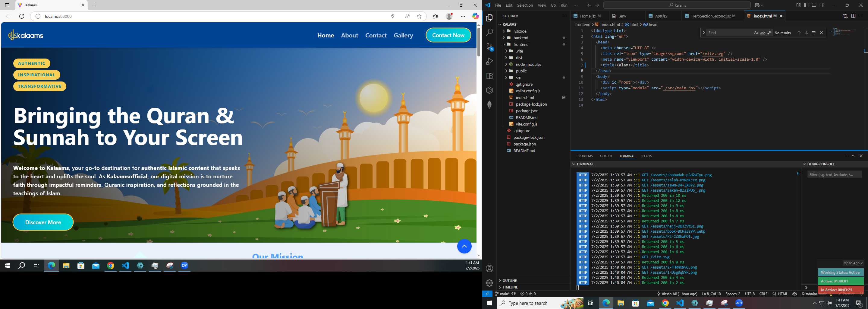Add this page to favorites star icon

(419, 16)
